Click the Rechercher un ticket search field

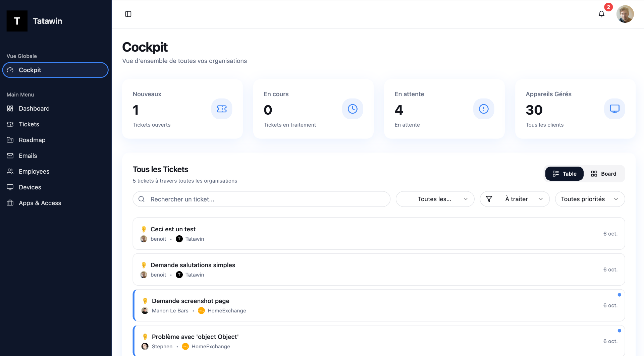click(262, 199)
